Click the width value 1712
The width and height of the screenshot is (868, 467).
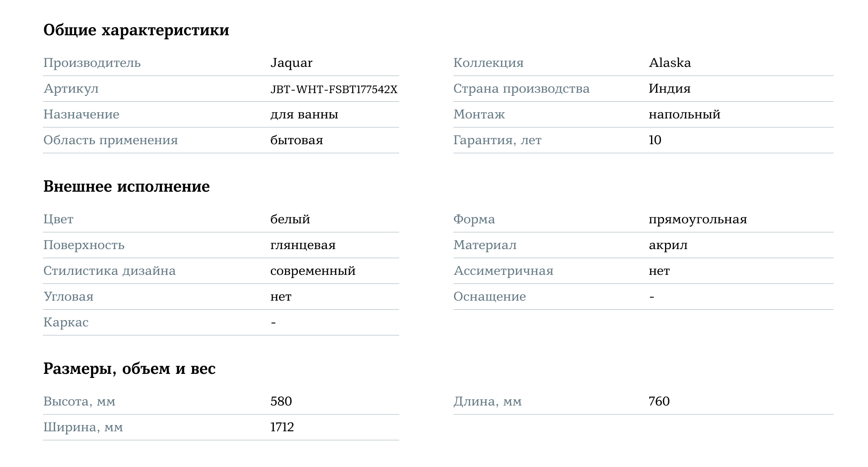pyautogui.click(x=282, y=427)
